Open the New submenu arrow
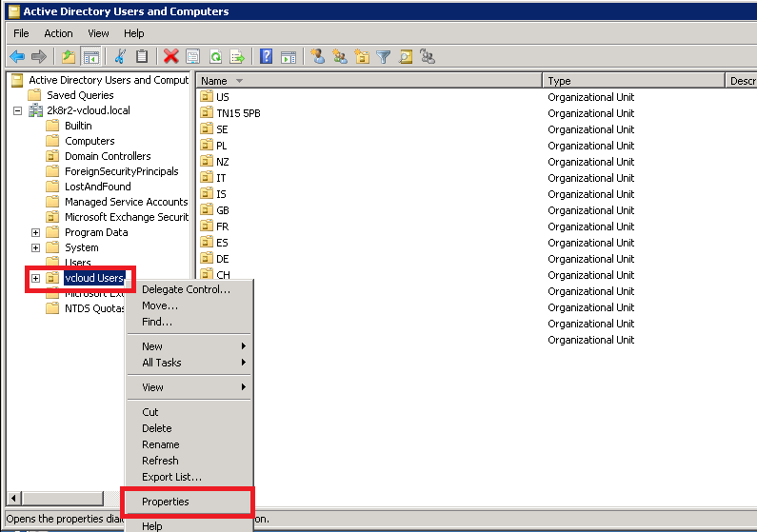 (x=244, y=346)
